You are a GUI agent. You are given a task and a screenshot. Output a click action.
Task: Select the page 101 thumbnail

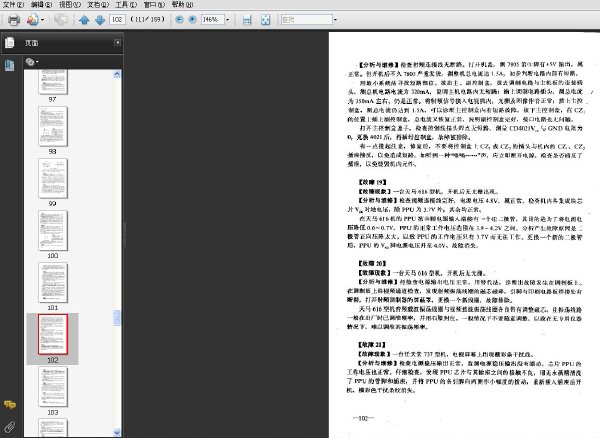pos(53,282)
